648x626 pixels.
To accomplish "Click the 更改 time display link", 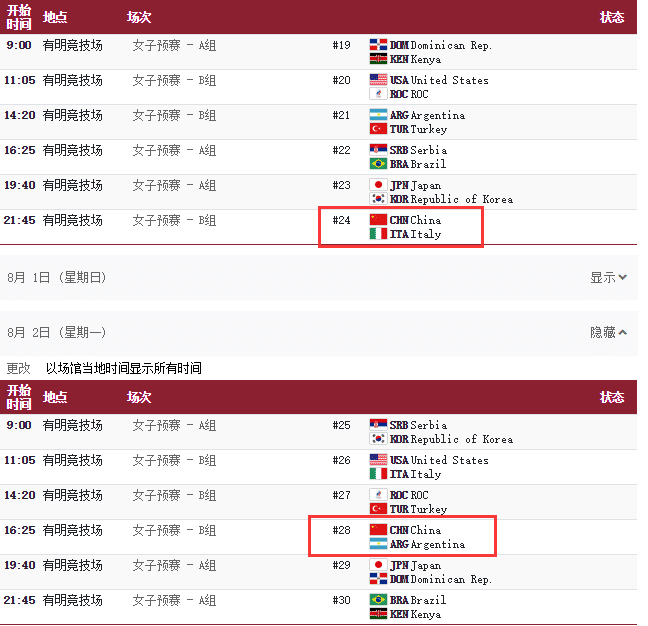I will (19, 368).
